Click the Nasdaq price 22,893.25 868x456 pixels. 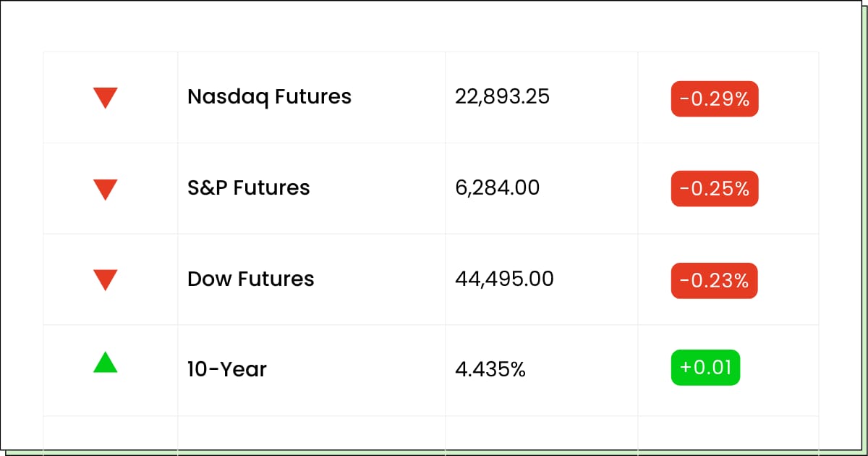pyautogui.click(x=502, y=97)
